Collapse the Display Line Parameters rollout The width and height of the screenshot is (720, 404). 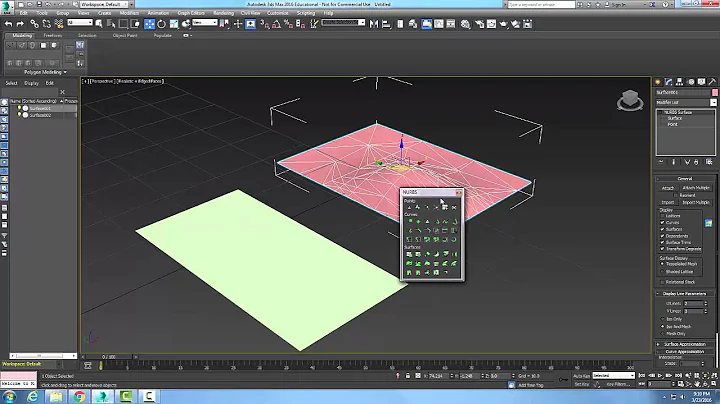tap(685, 293)
